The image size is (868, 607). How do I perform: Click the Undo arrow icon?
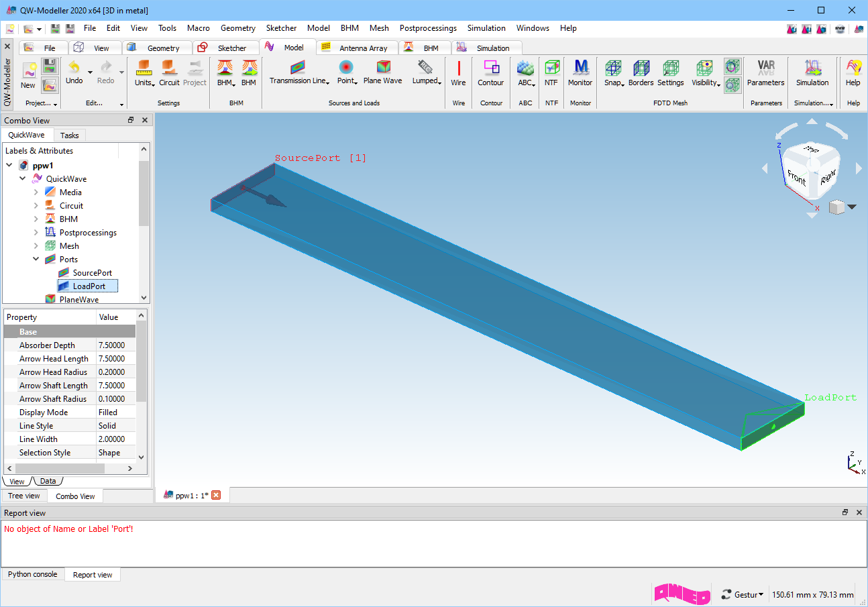(74, 68)
